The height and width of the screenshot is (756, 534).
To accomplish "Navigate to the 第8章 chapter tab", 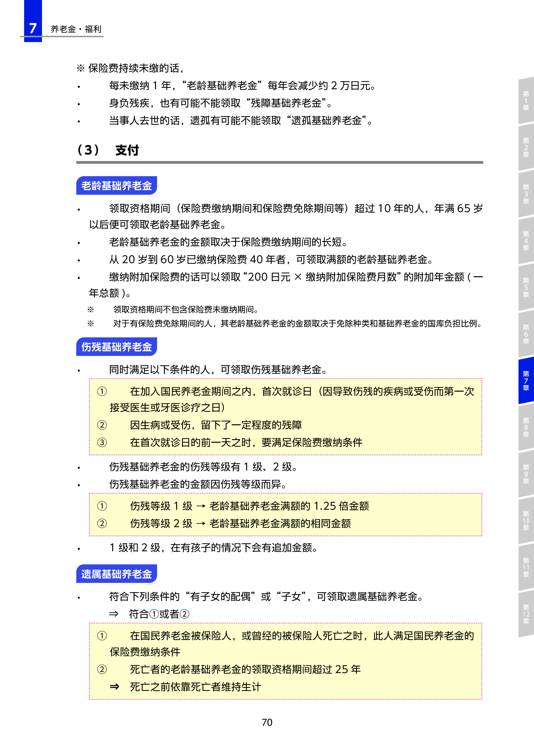I will [526, 428].
